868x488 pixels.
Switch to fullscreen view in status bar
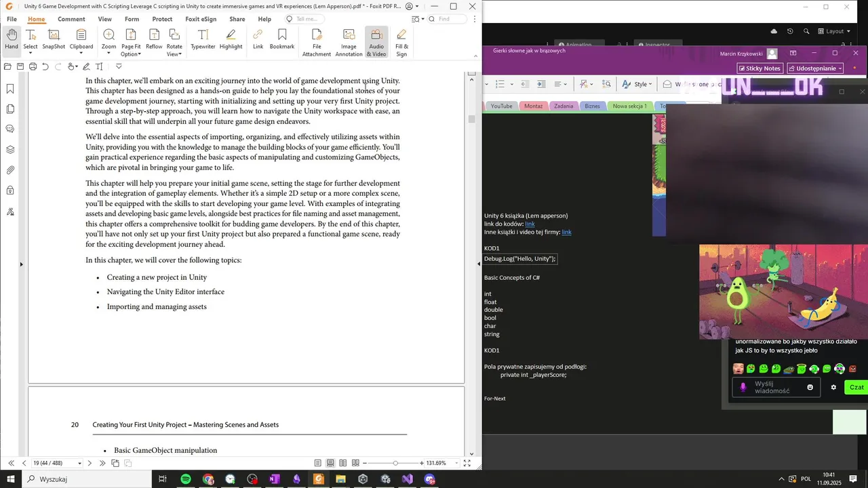tap(467, 463)
